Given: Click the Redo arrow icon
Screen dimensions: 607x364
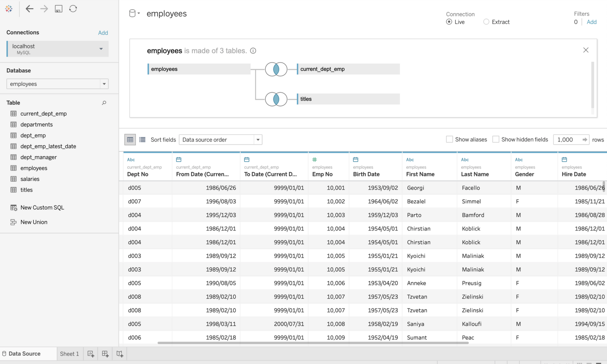Looking at the screenshot, I should [x=44, y=9].
